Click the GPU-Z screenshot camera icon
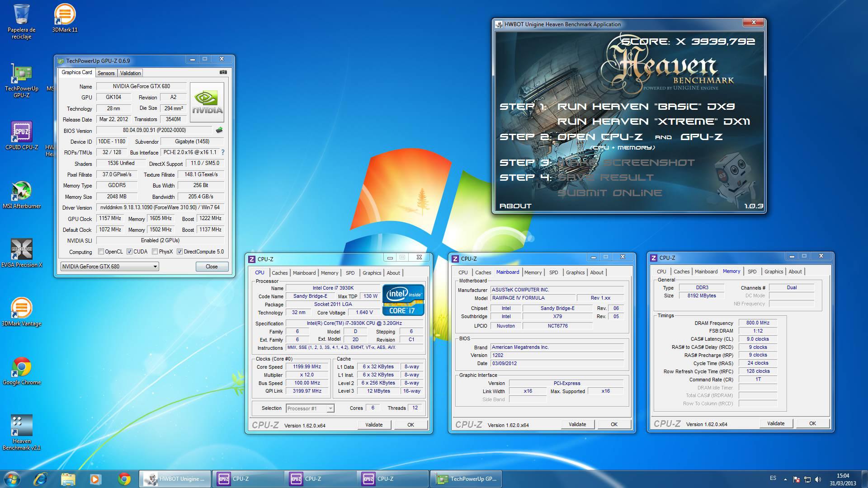Viewport: 868px width, 488px height. (x=223, y=72)
